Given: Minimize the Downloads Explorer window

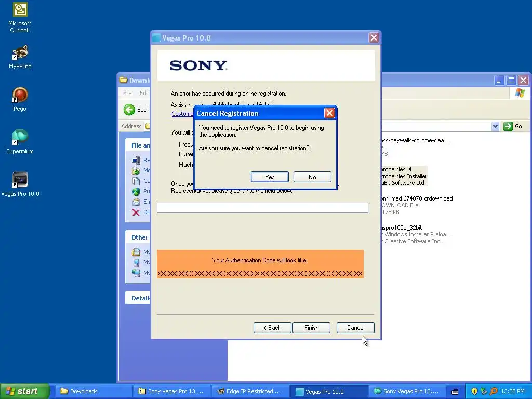Looking at the screenshot, I should coord(499,81).
